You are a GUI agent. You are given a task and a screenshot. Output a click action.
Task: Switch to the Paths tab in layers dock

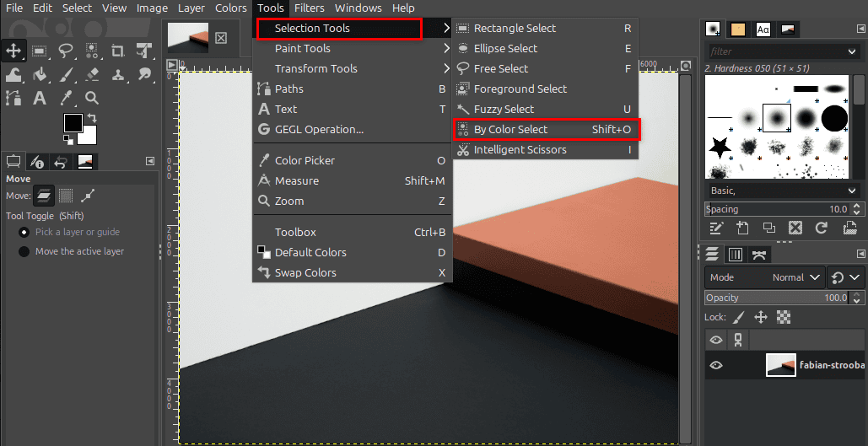(x=759, y=255)
